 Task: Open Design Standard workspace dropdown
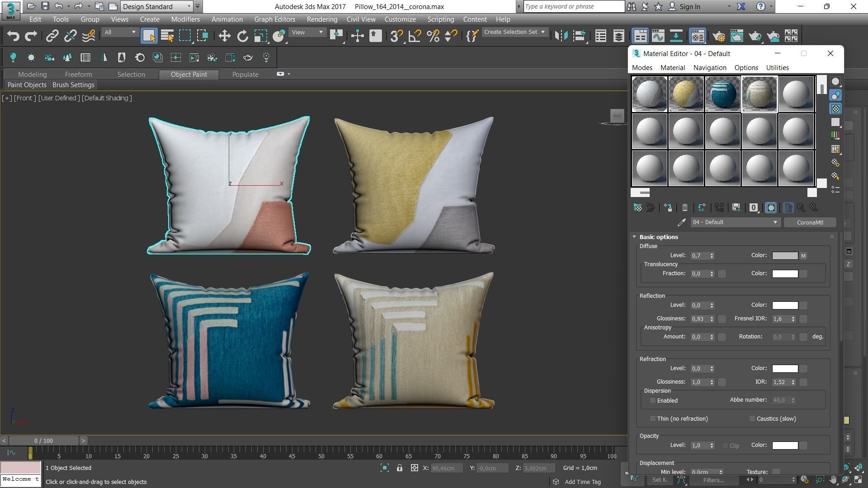click(x=157, y=6)
